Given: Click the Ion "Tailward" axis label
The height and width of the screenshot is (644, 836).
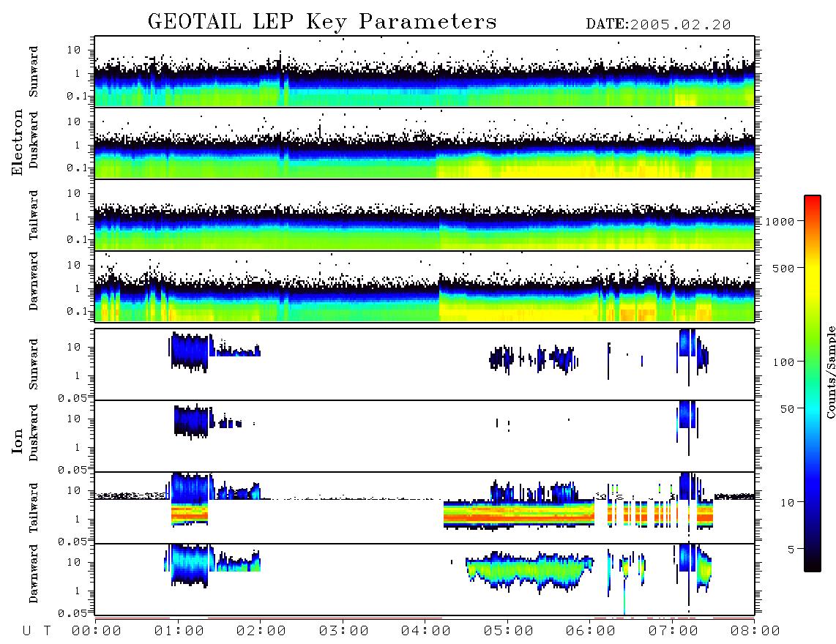Looking at the screenshot, I should [34, 508].
